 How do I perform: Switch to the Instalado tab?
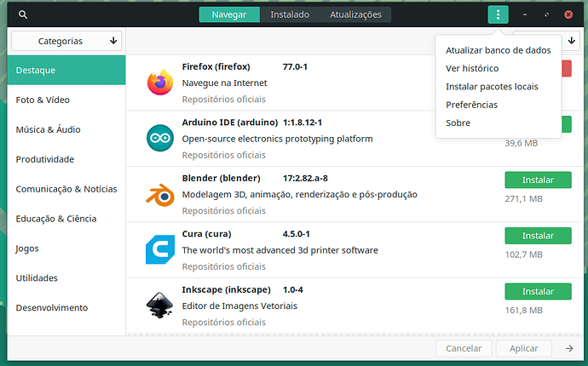coord(290,14)
